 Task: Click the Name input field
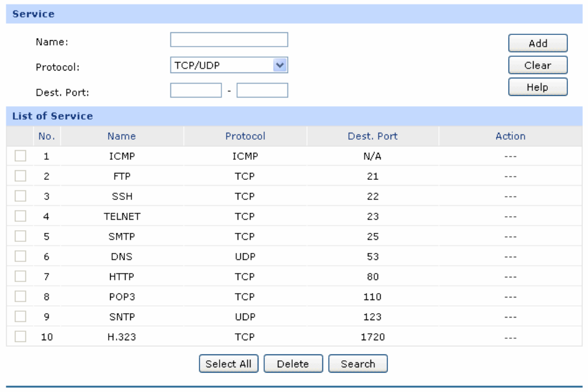[229, 40]
